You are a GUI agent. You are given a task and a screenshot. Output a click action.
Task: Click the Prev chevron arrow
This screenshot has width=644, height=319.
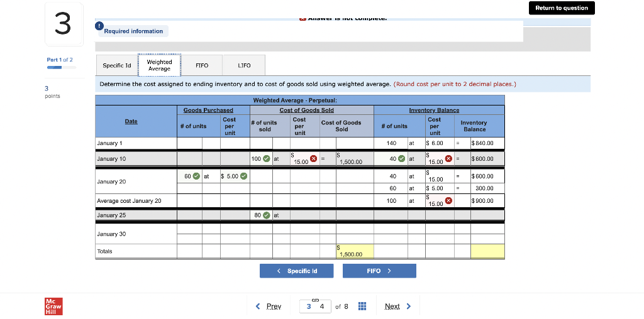pos(257,306)
